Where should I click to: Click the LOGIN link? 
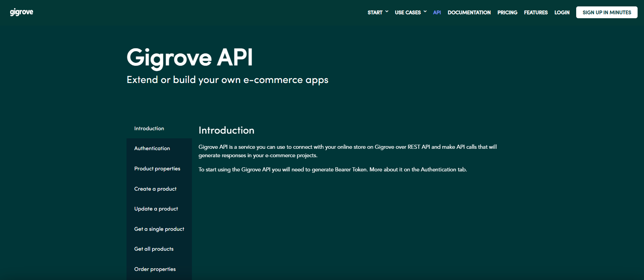click(562, 12)
